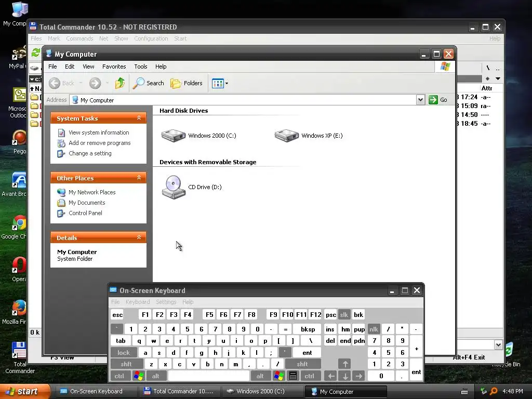The height and width of the screenshot is (399, 532).
Task: Open the File menu in My Computer
Action: click(x=52, y=66)
